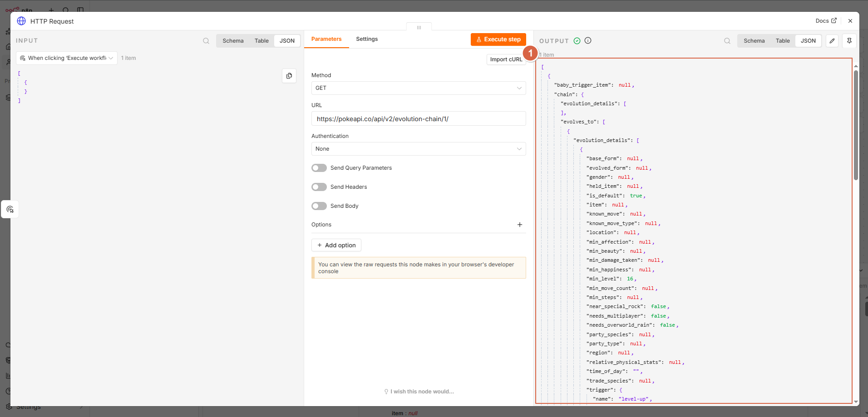The image size is (868, 417).
Task: Click the HTTP Request globe icon
Action: (21, 21)
